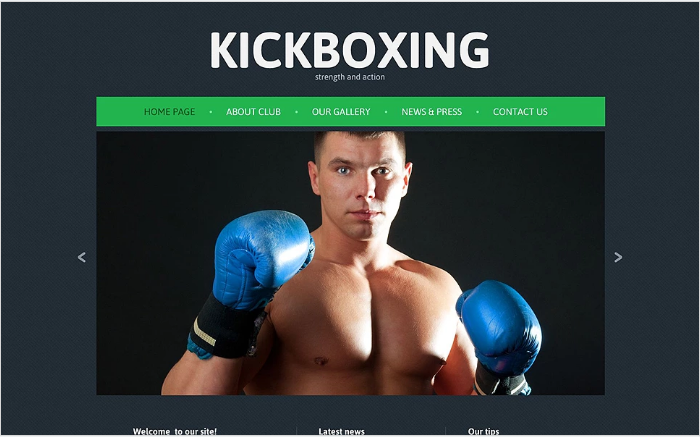Go to the ABOUT CLUB page

[253, 112]
